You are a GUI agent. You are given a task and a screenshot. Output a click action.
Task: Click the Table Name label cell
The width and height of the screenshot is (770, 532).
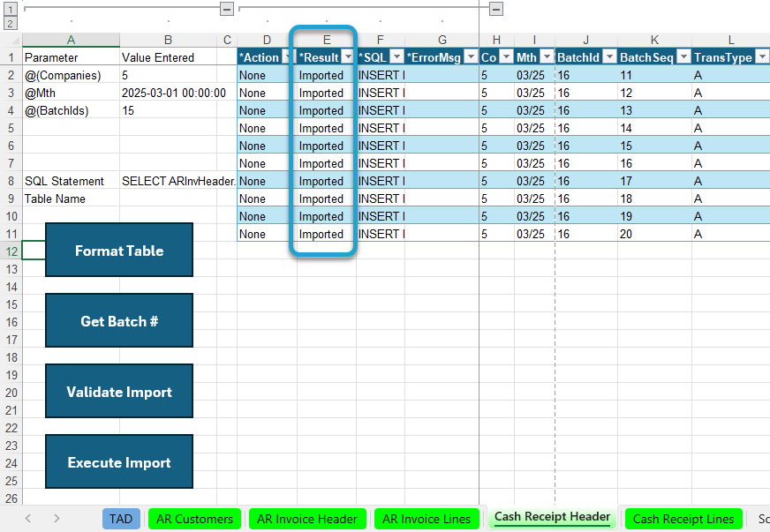tap(71, 199)
